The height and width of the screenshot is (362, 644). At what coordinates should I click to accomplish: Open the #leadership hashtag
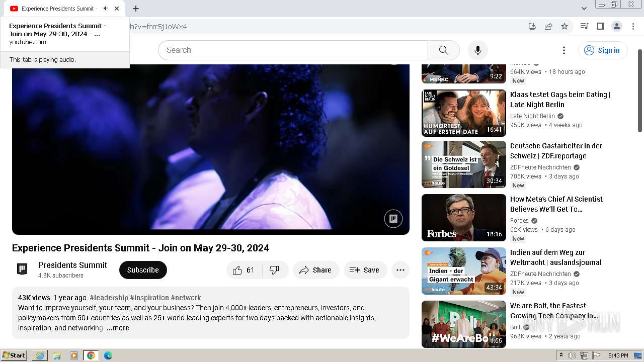tap(109, 298)
